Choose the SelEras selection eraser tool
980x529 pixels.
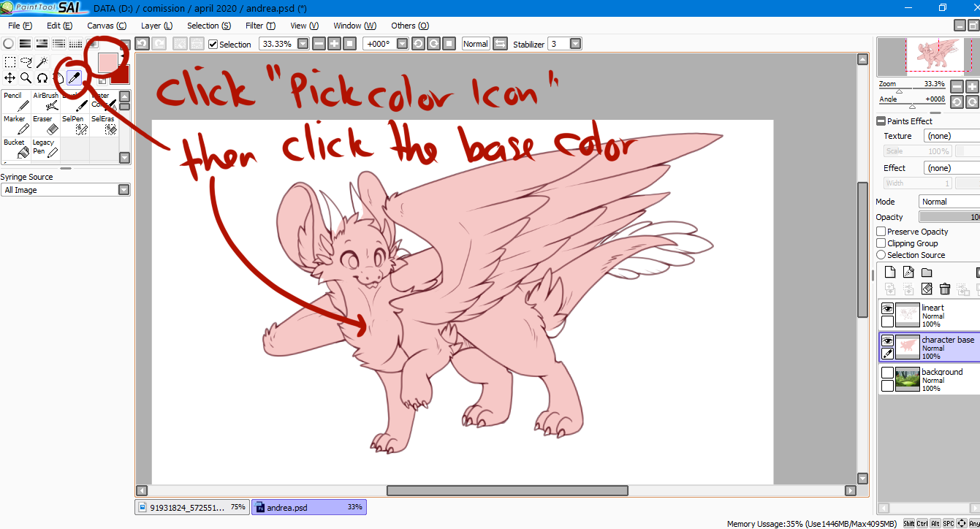(x=104, y=125)
